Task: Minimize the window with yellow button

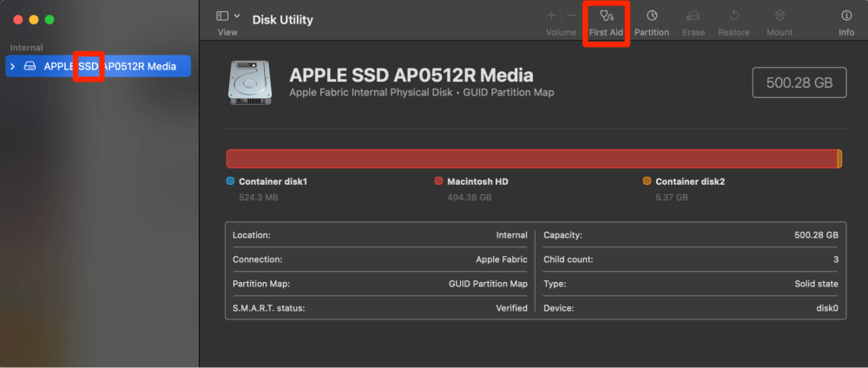Action: tap(34, 19)
